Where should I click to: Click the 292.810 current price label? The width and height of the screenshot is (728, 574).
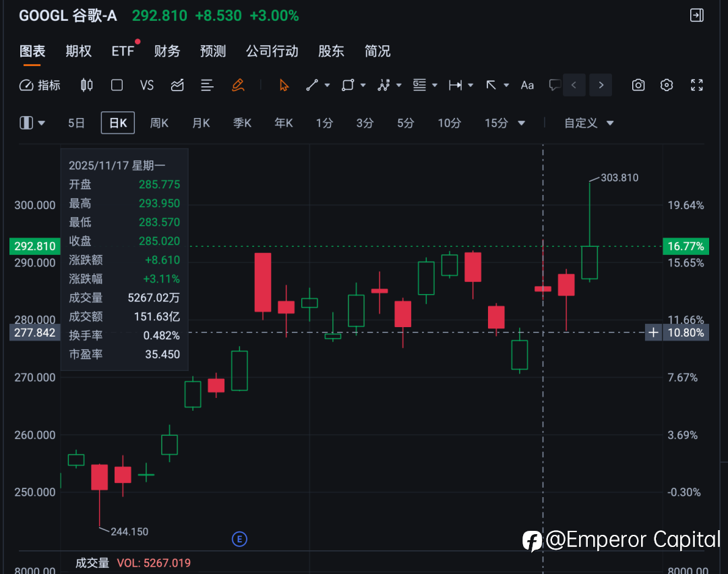35,246
